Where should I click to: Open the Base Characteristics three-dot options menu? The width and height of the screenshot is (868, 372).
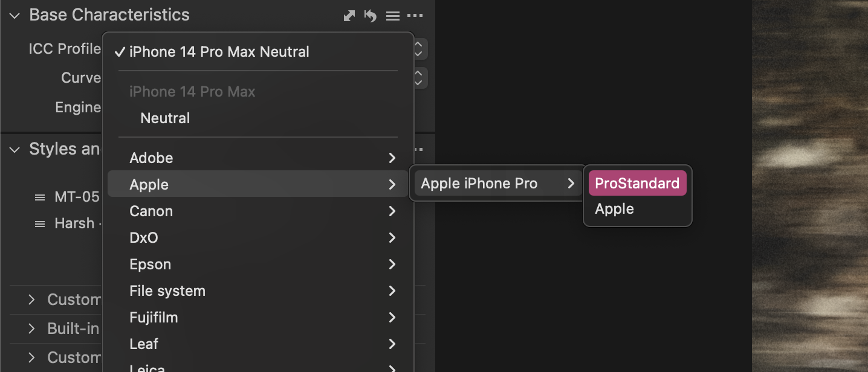pos(415,16)
